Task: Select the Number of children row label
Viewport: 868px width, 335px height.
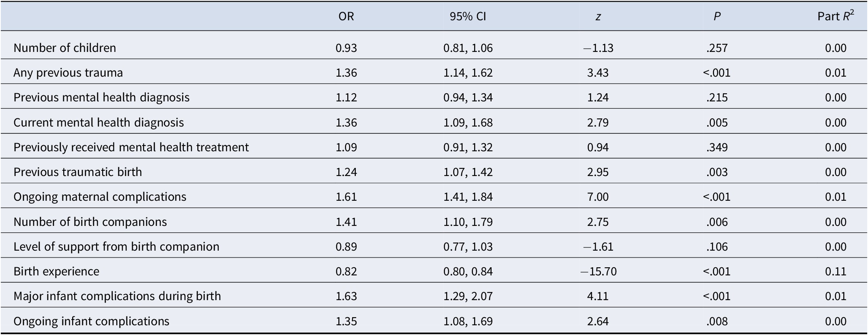Action: (x=65, y=48)
